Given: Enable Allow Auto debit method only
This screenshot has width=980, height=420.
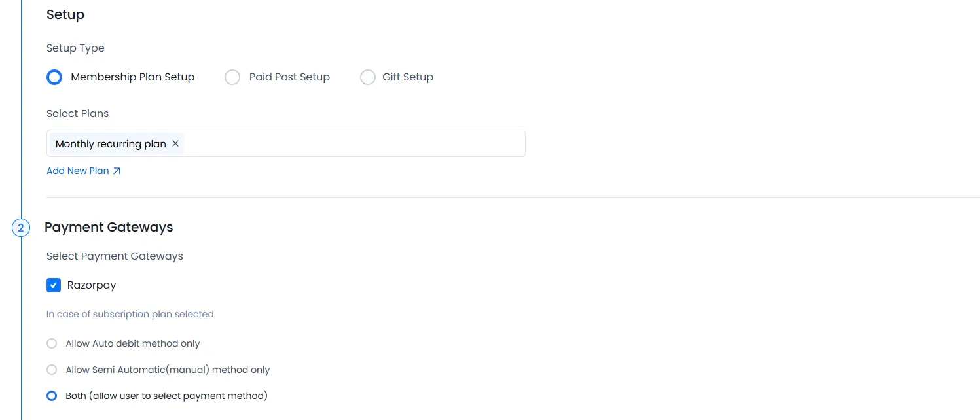Looking at the screenshot, I should (x=52, y=343).
